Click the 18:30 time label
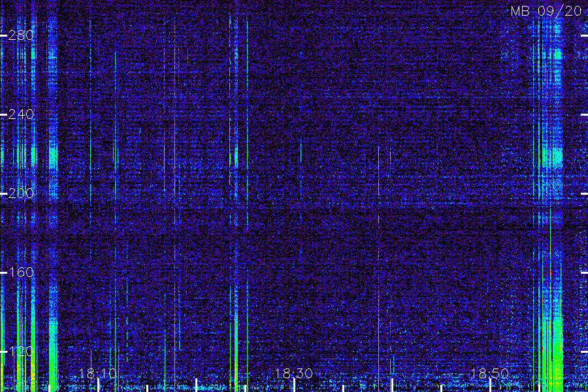588x392 pixels. click(294, 374)
